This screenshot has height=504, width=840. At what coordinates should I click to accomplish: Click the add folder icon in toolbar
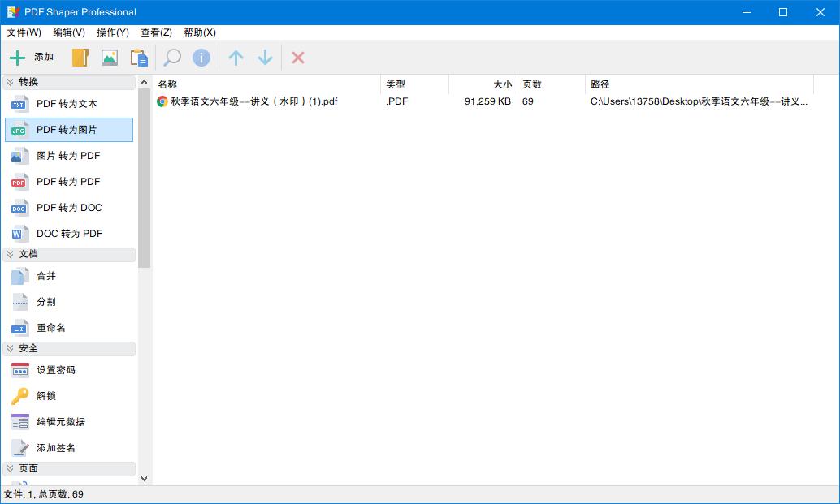pos(79,57)
